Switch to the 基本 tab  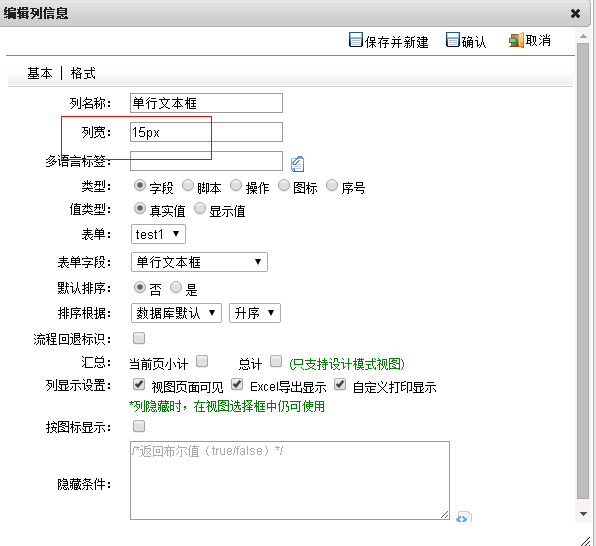[40, 73]
